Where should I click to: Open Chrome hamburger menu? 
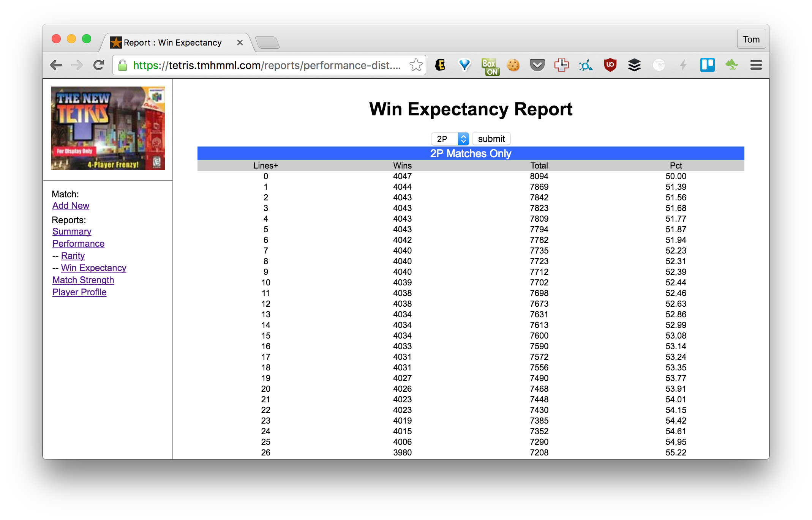[x=756, y=65]
